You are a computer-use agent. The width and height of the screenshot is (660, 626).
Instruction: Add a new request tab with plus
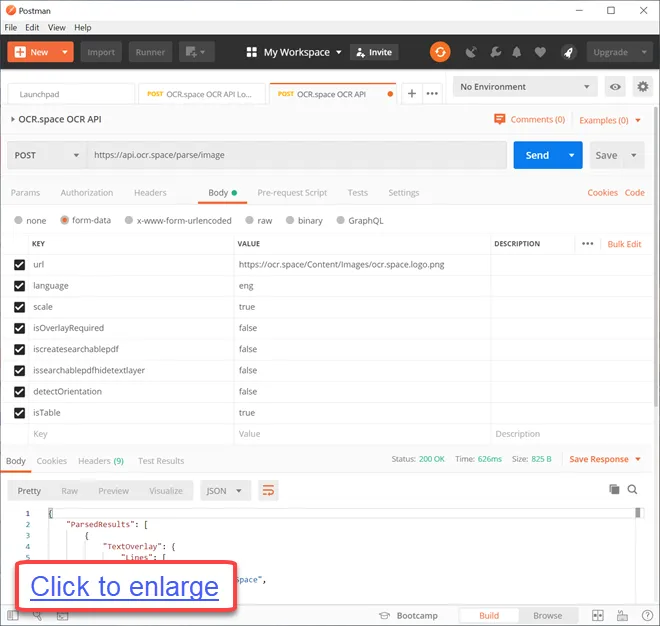pyautogui.click(x=412, y=93)
